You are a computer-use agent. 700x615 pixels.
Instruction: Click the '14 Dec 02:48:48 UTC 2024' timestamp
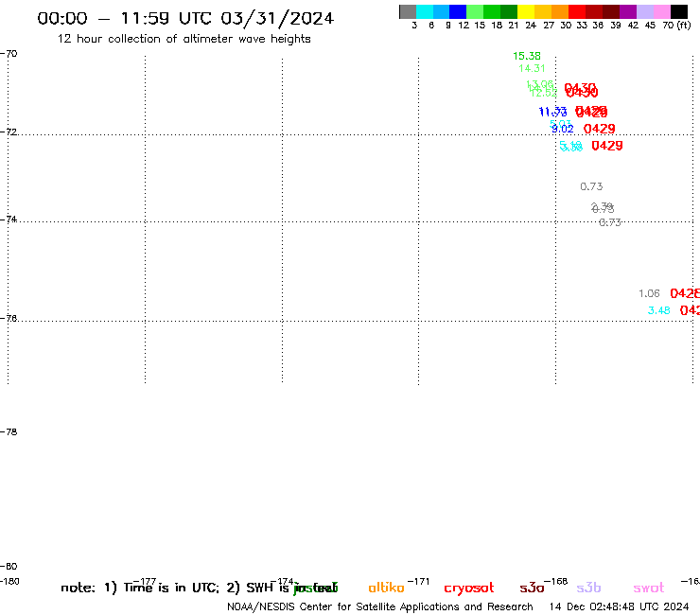coord(619,606)
